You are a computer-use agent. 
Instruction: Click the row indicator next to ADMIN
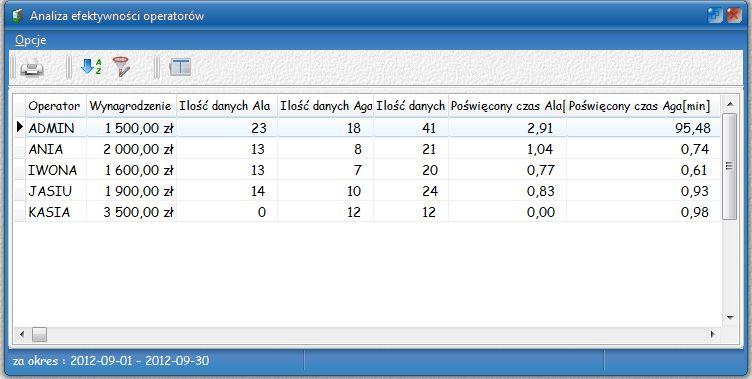[19, 127]
